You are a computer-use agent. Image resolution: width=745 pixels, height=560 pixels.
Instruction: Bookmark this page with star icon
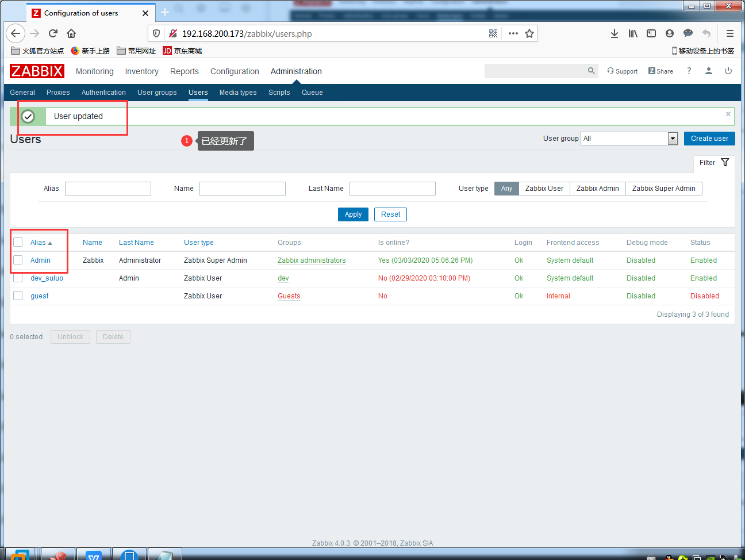(529, 33)
